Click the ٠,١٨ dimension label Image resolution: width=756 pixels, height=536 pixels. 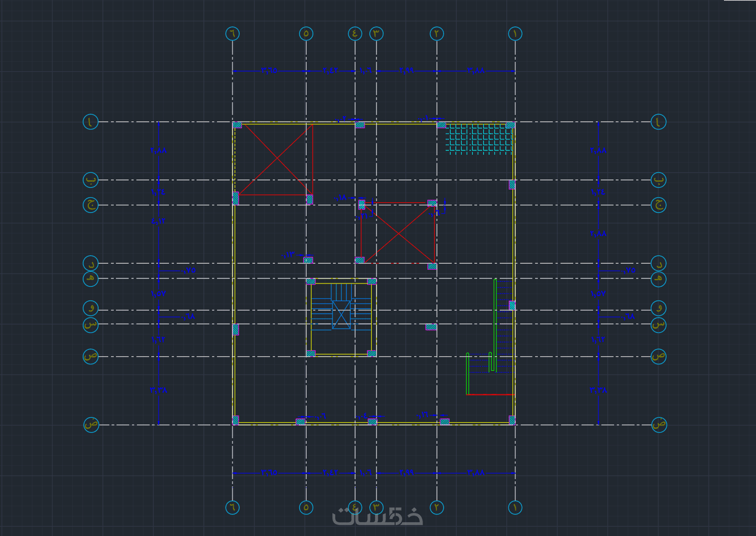(x=341, y=197)
